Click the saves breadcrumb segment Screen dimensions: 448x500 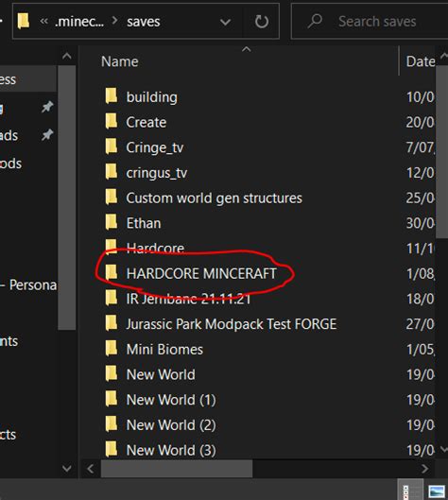point(144,22)
